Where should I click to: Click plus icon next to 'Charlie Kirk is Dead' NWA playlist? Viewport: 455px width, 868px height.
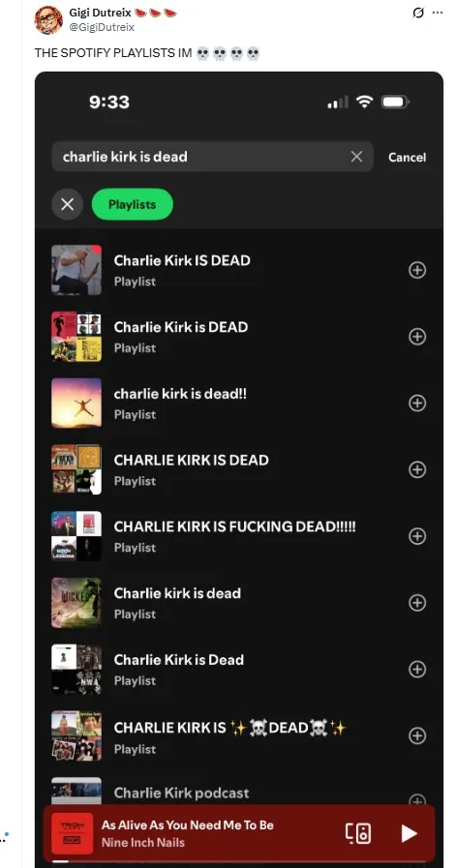417,669
